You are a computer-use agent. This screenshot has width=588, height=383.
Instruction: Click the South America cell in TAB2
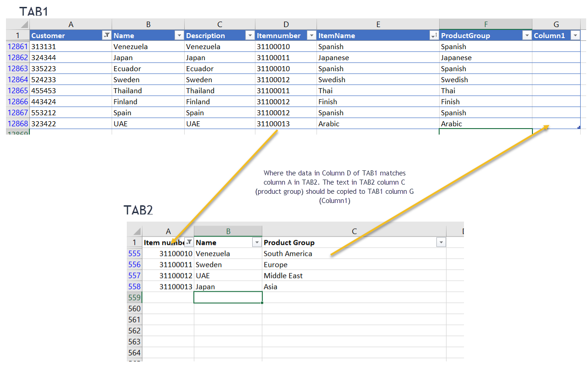pos(354,253)
